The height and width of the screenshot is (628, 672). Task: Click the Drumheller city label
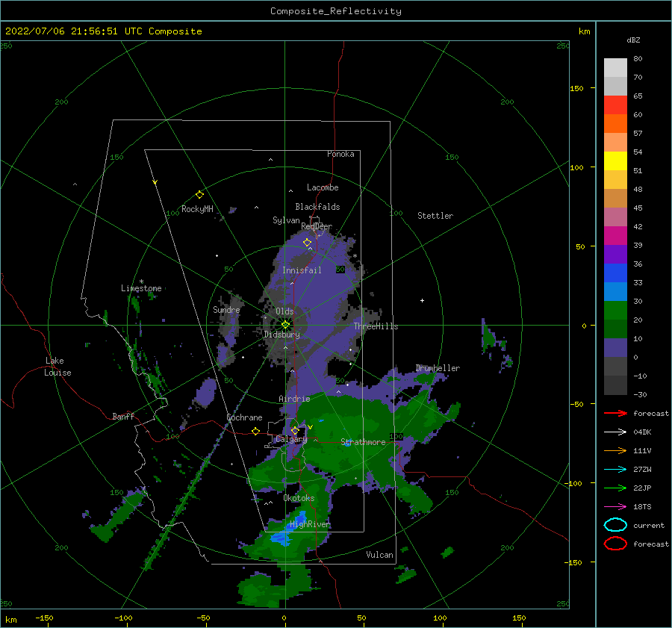(438, 368)
